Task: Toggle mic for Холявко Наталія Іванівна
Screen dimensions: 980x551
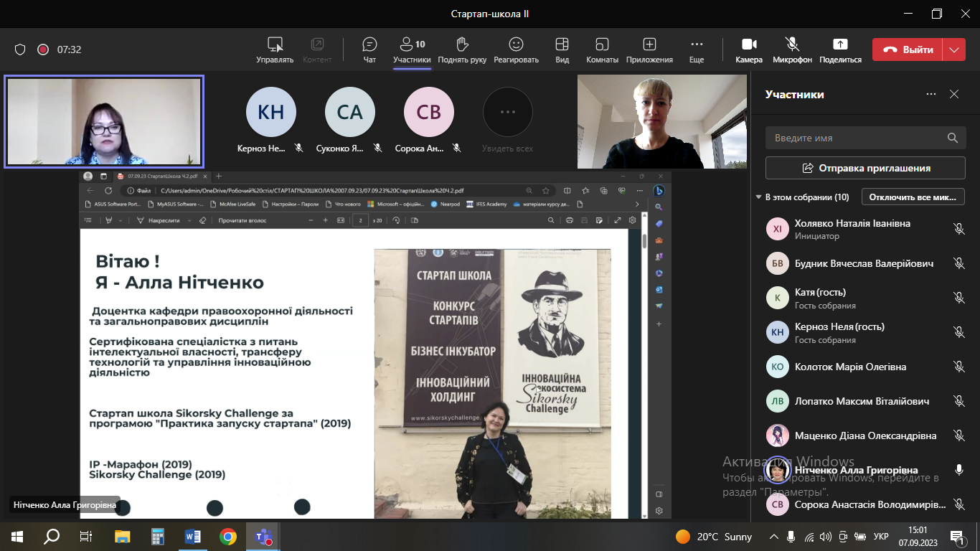Action: click(958, 229)
